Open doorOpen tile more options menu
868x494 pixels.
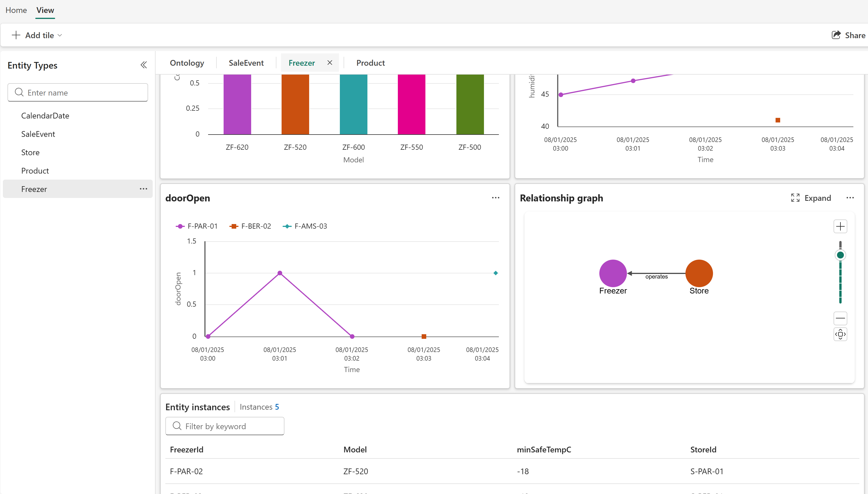tap(495, 198)
